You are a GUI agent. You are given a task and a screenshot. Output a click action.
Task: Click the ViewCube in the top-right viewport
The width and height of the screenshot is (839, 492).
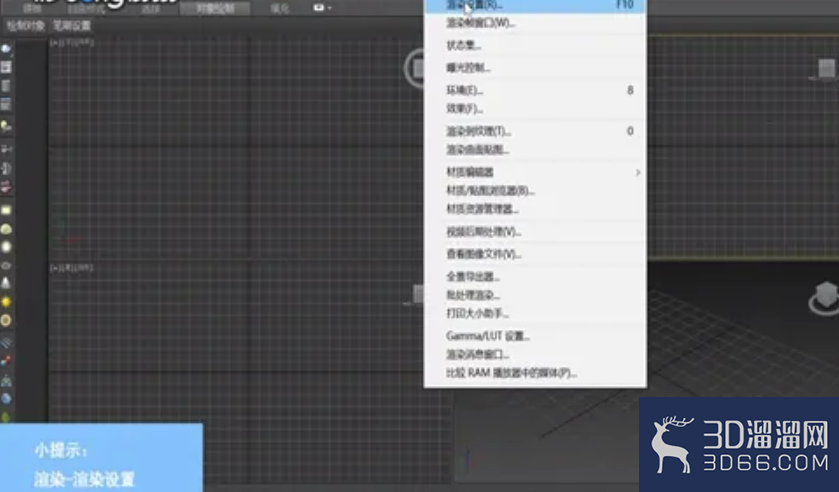[x=827, y=69]
